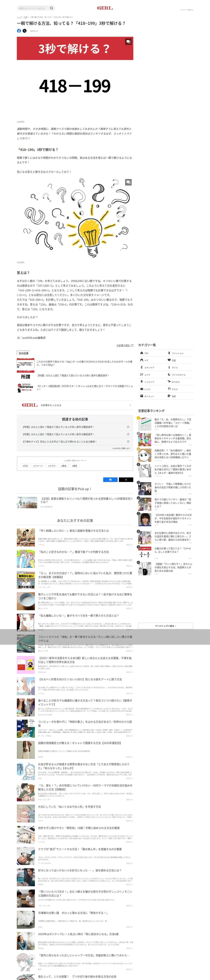Click breadcrumb 恋愛 link
This screenshot has height=980, width=210.
tap(26, 17)
